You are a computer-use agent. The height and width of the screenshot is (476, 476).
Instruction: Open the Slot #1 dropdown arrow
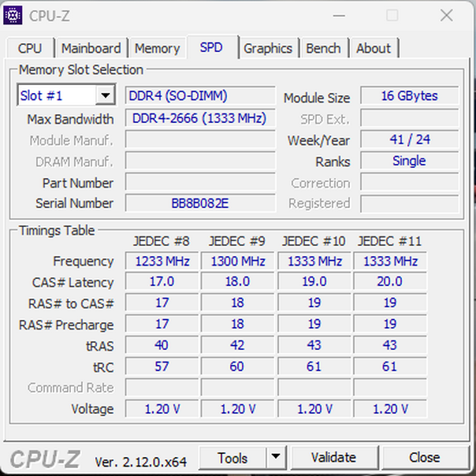point(106,95)
